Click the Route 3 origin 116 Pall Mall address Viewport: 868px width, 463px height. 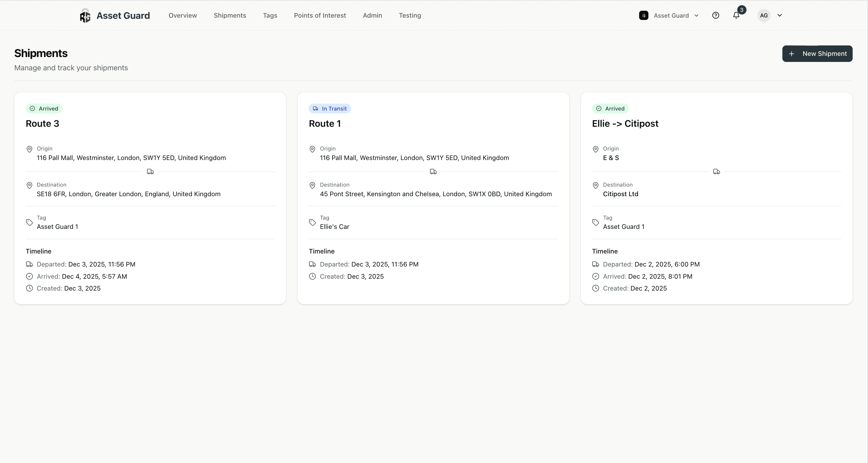pyautogui.click(x=131, y=158)
